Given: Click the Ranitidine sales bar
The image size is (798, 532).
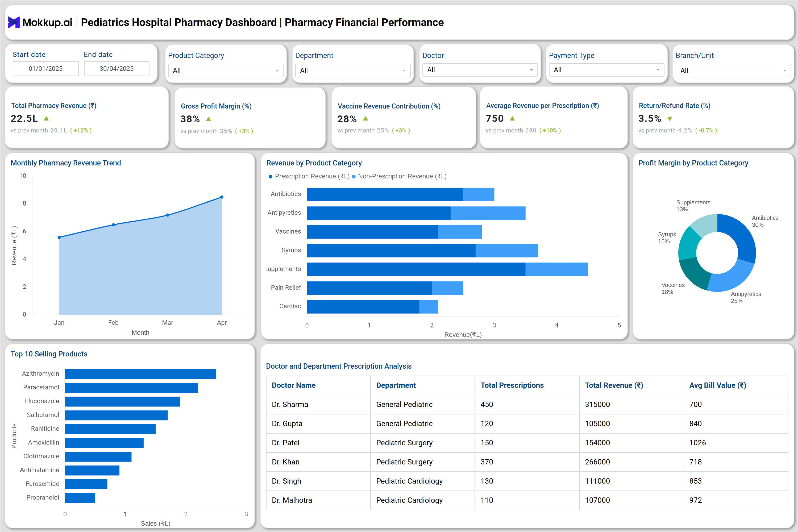Looking at the screenshot, I should coord(110,429).
